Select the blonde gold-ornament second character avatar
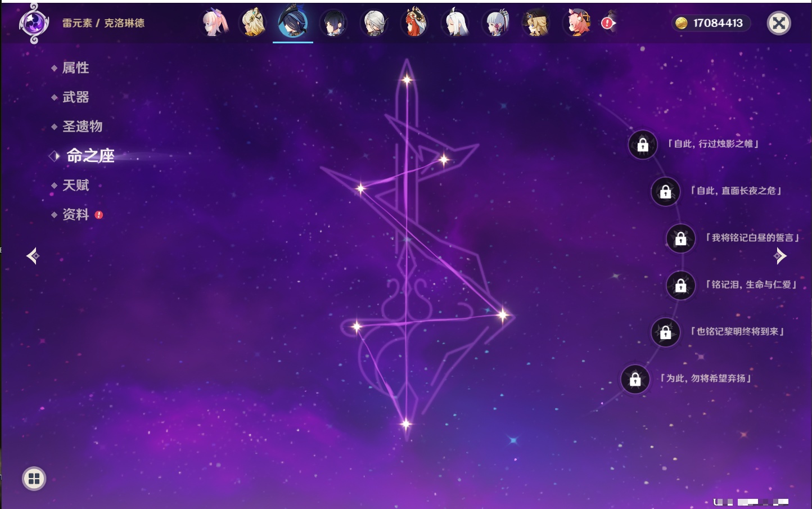 252,23
